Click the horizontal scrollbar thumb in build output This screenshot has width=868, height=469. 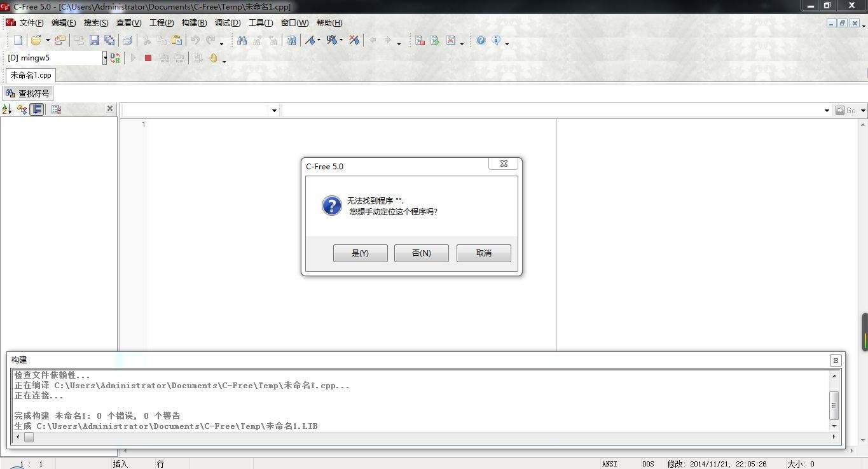click(29, 437)
